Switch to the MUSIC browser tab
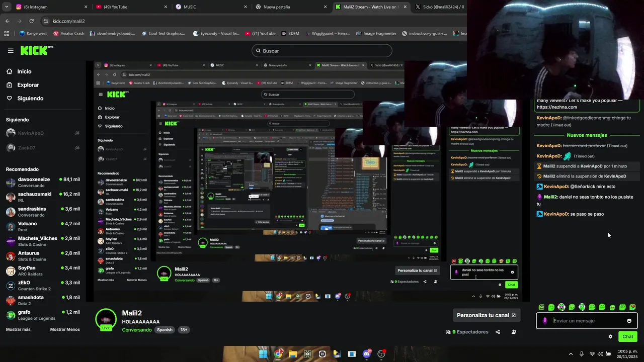This screenshot has height=362, width=644. coord(210,7)
